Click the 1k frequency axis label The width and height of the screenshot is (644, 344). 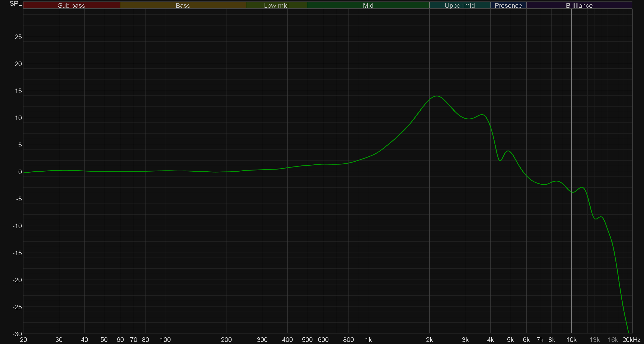(x=368, y=340)
